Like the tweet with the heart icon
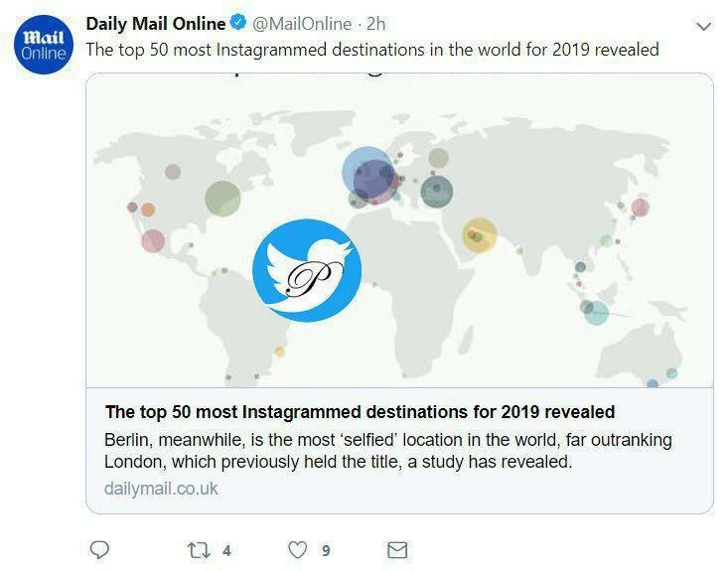This screenshot has width=728, height=571. click(295, 549)
